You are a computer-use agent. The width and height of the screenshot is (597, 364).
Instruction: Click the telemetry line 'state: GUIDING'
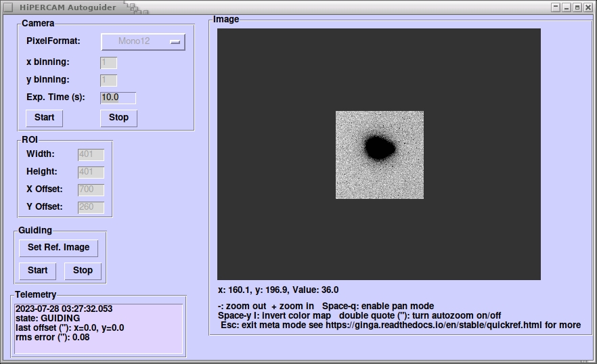[47, 318]
